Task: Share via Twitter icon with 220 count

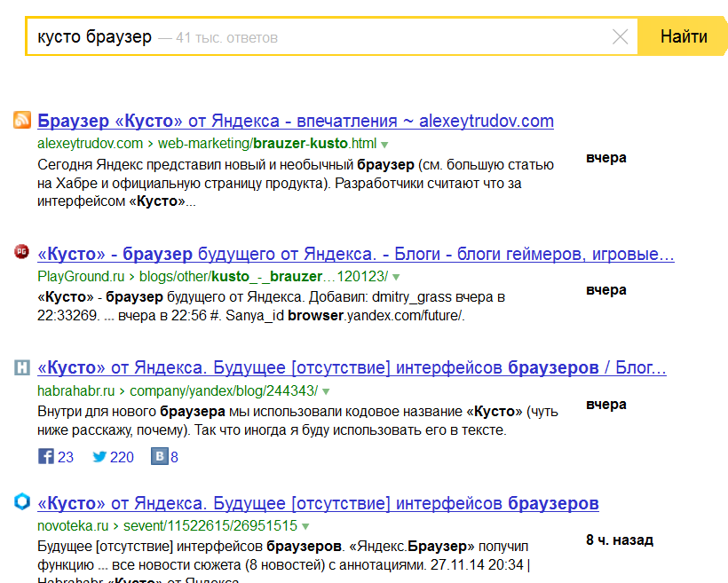Action: coord(99,457)
